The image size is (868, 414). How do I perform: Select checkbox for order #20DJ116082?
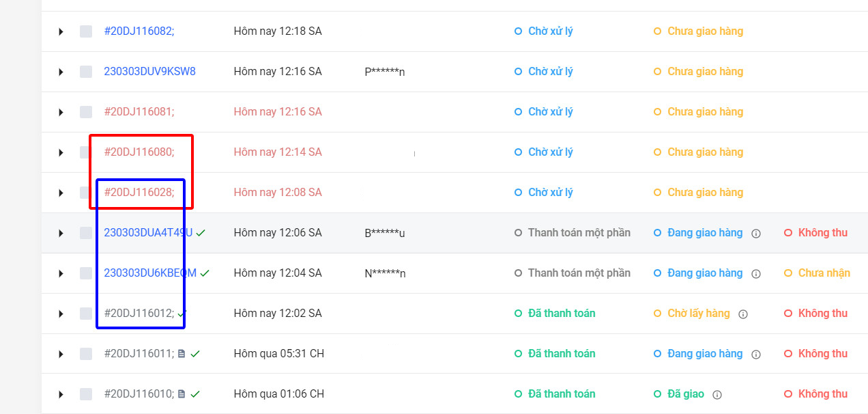(x=86, y=31)
